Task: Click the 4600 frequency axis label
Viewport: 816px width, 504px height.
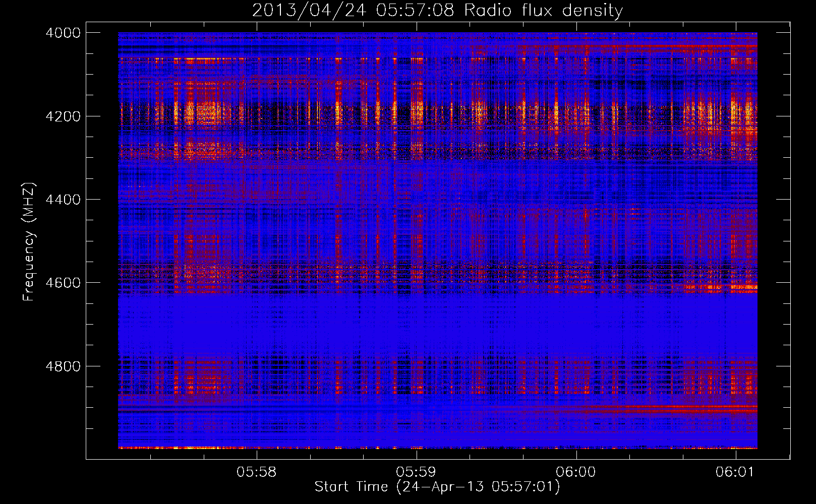Action: (63, 283)
